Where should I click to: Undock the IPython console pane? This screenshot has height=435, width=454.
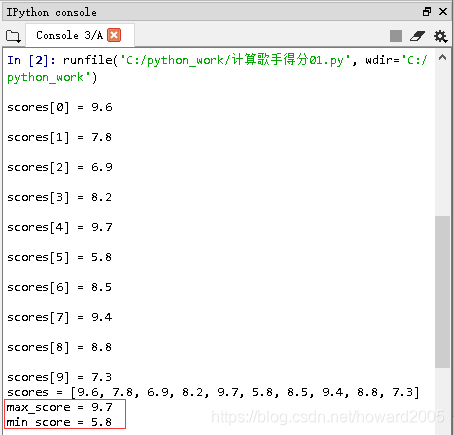coord(427,12)
